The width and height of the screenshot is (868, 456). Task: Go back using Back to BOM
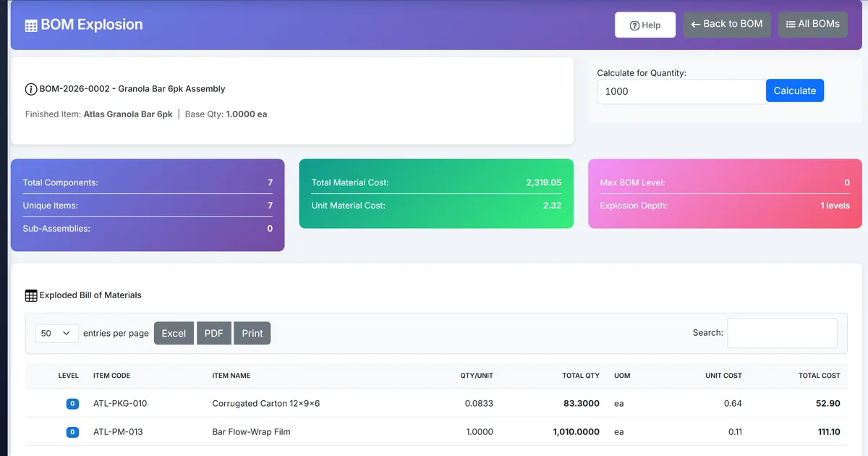[727, 24]
